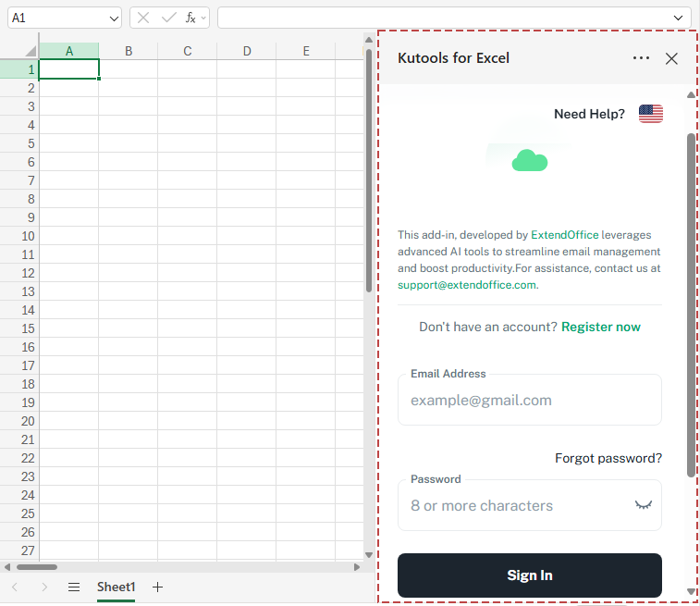Click inside the formula bar input

pyautogui.click(x=444, y=18)
